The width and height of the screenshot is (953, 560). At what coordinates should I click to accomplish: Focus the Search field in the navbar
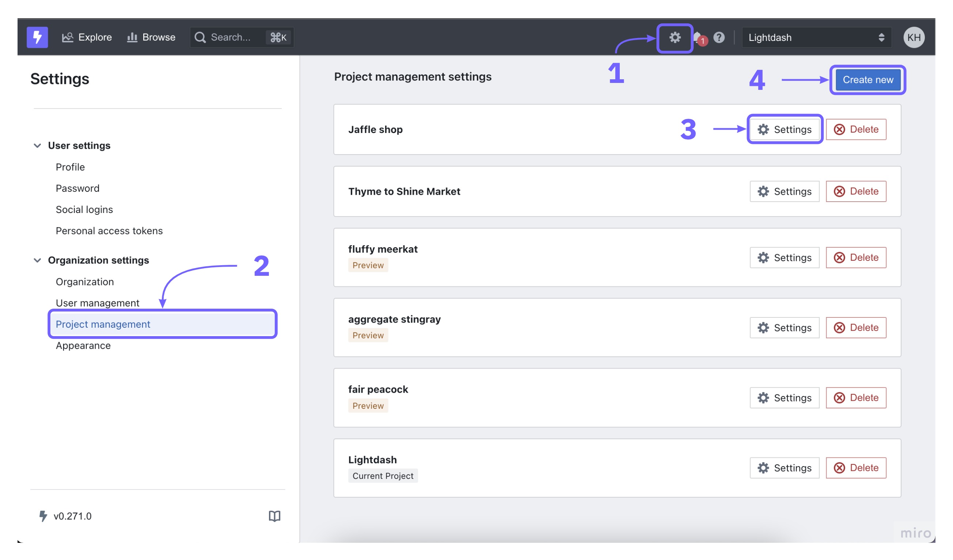[242, 37]
